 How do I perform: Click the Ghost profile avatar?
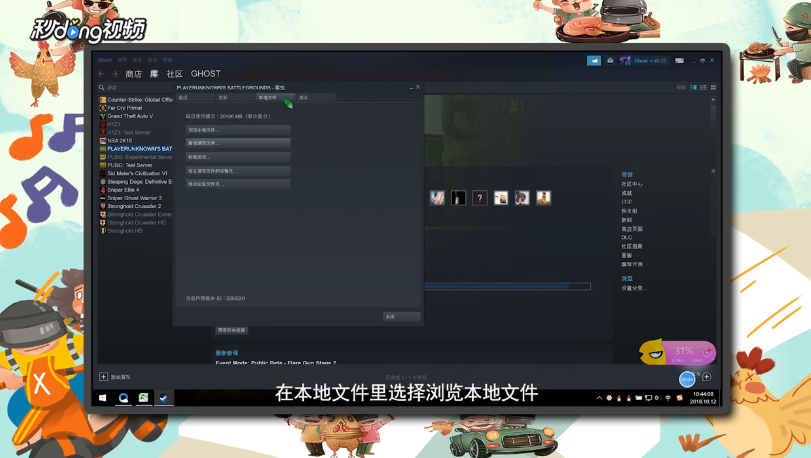coord(625,60)
